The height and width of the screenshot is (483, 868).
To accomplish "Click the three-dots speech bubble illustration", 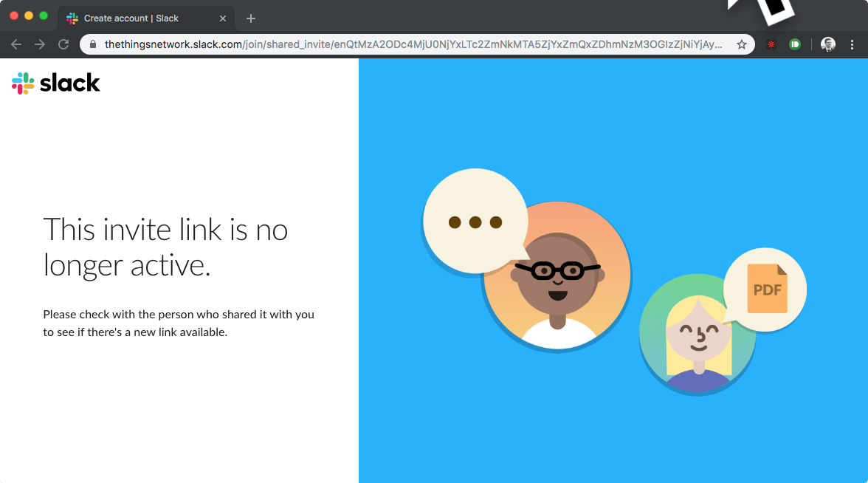I will [475, 222].
